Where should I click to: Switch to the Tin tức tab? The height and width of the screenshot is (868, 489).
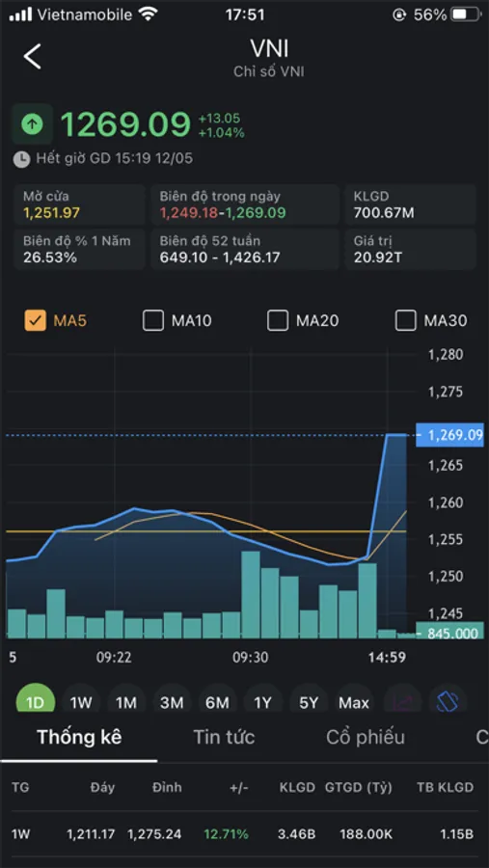(x=224, y=737)
